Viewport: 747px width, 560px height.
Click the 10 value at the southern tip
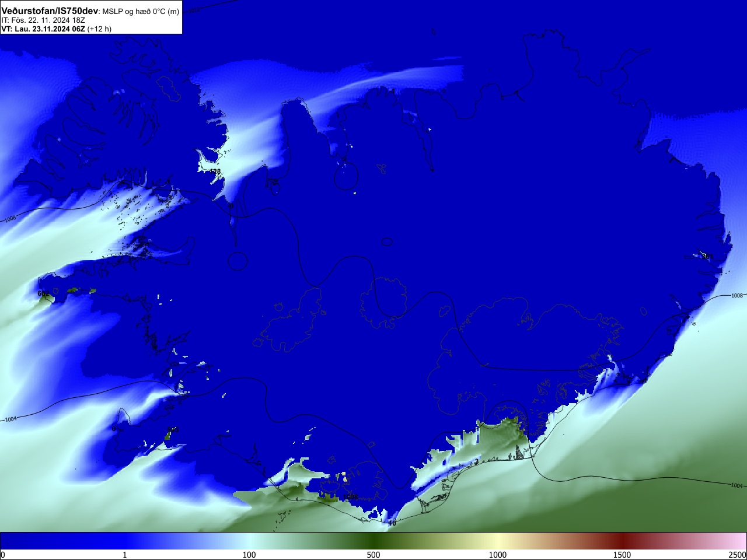[392, 523]
